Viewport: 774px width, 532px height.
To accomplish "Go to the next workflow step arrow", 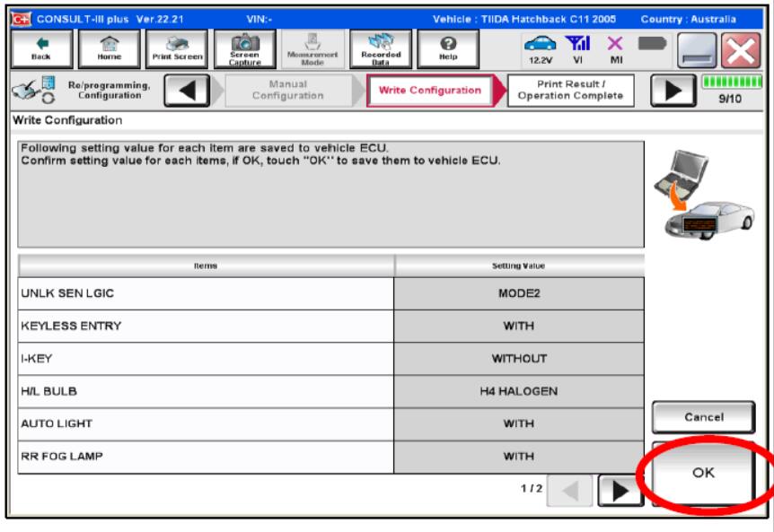I will coord(673,91).
